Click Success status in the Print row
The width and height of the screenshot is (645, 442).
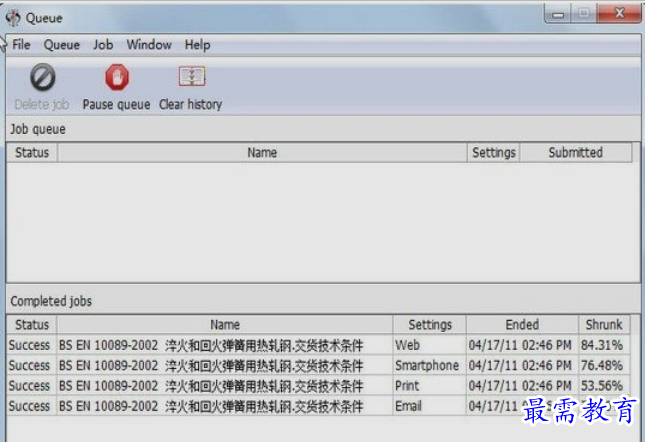(x=29, y=385)
